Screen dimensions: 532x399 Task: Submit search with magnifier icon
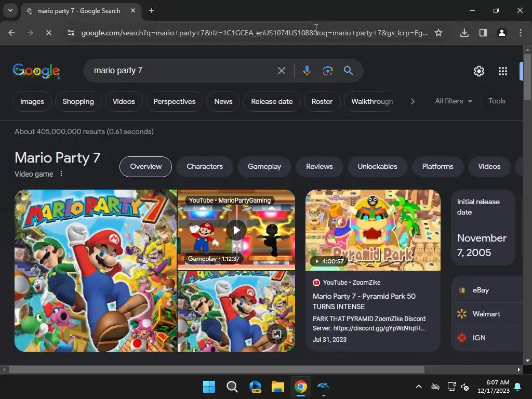point(348,71)
